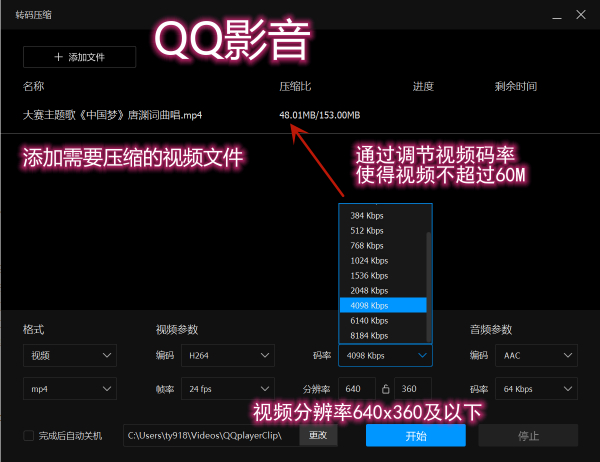Click the 进度 column header

[423, 86]
